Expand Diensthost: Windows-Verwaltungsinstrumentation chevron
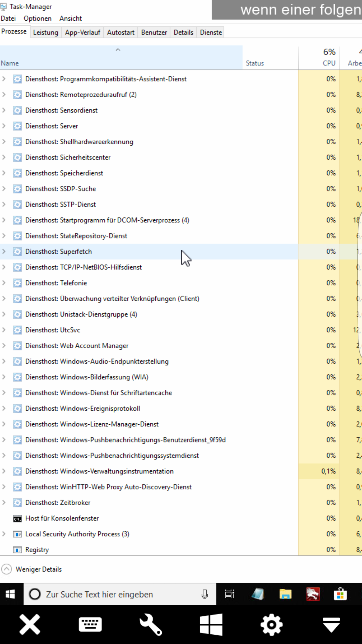Image resolution: width=362 pixels, height=644 pixels. click(4, 471)
